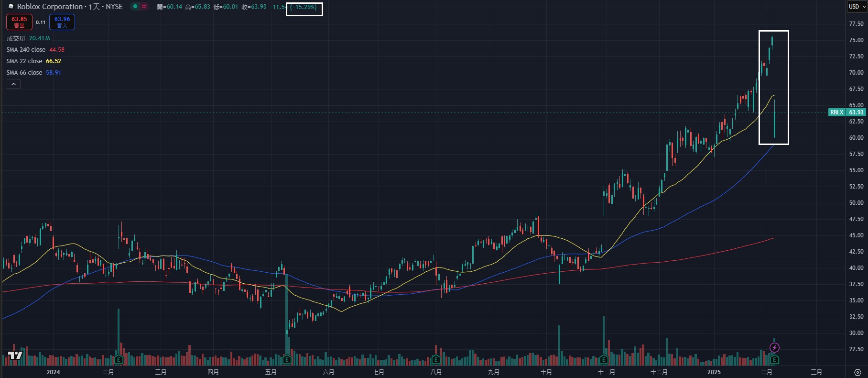This screenshot has height=378, width=868.
Task: Click the yellow SMA 22 value 66.52
Action: [x=54, y=61]
